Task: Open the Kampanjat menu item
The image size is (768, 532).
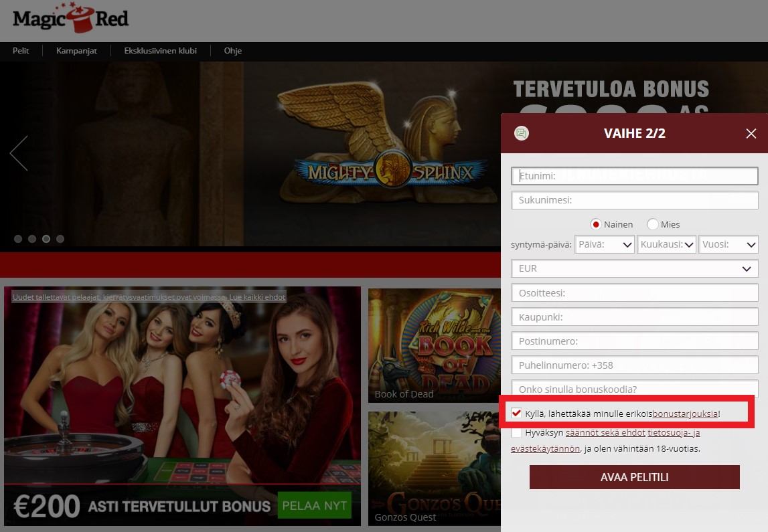Action: [x=76, y=51]
